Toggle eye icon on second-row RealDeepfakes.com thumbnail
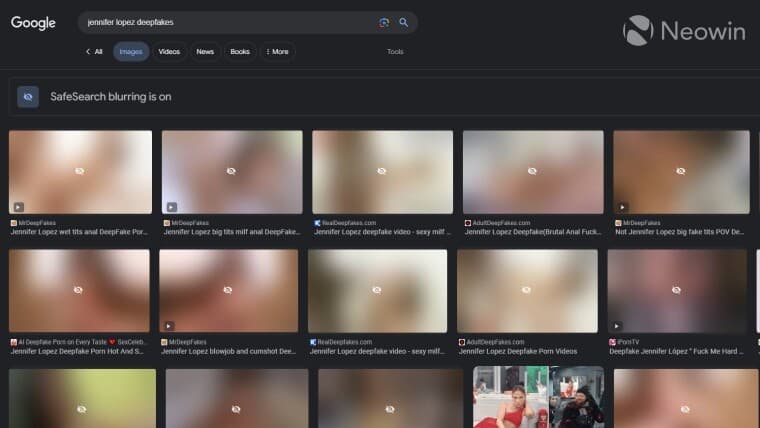The width and height of the screenshot is (760, 428). pyautogui.click(x=377, y=290)
